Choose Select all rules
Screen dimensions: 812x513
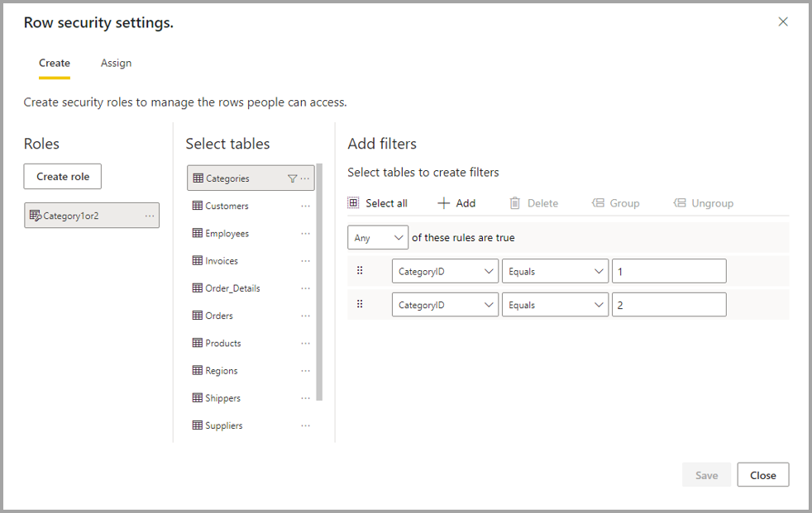coord(378,203)
